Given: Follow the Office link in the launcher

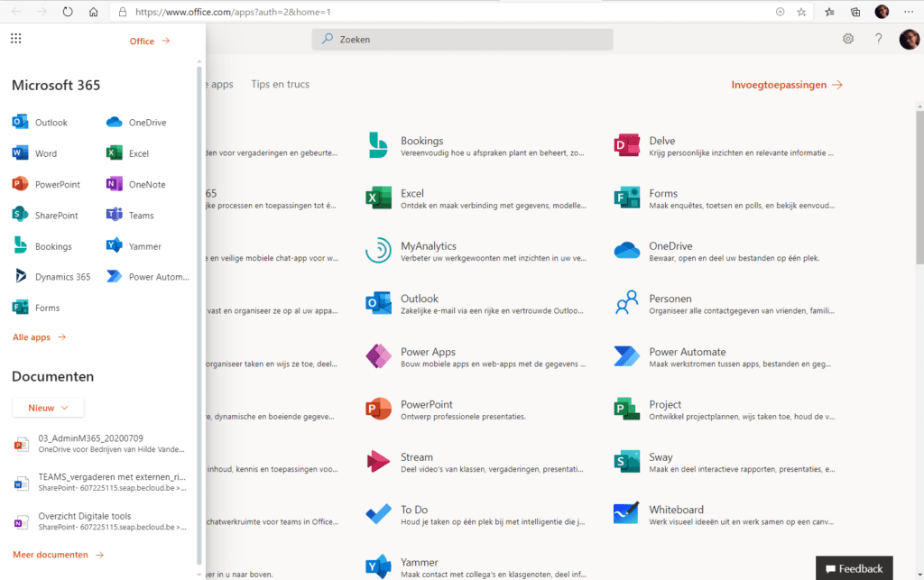Looking at the screenshot, I should (150, 41).
